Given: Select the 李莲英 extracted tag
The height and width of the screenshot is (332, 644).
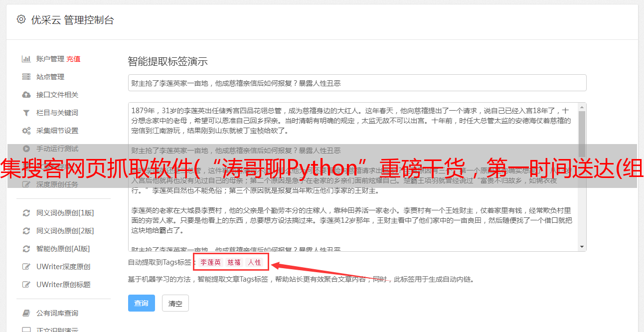Looking at the screenshot, I should [x=210, y=262].
